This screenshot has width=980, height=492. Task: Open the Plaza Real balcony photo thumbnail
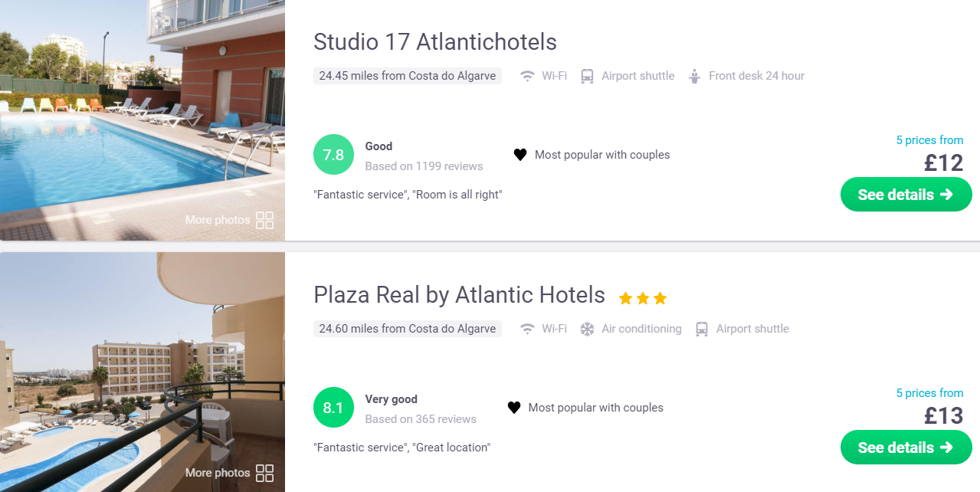pos(143,372)
